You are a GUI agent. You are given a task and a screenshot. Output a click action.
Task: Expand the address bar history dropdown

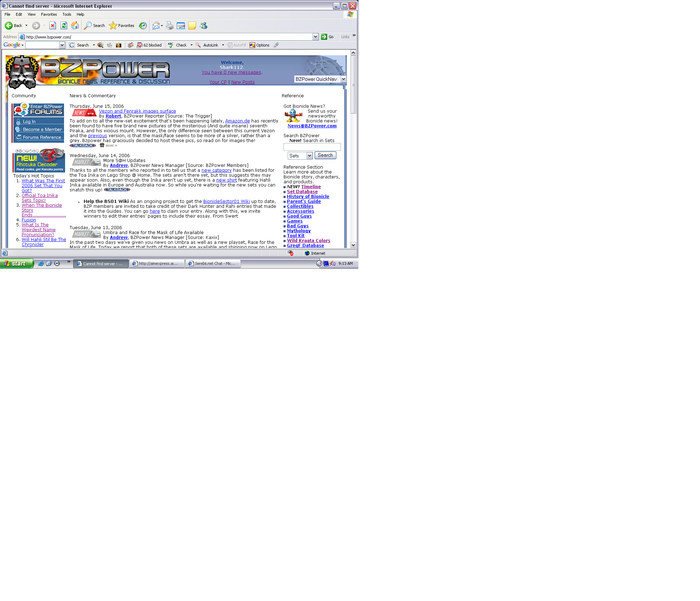pos(315,37)
